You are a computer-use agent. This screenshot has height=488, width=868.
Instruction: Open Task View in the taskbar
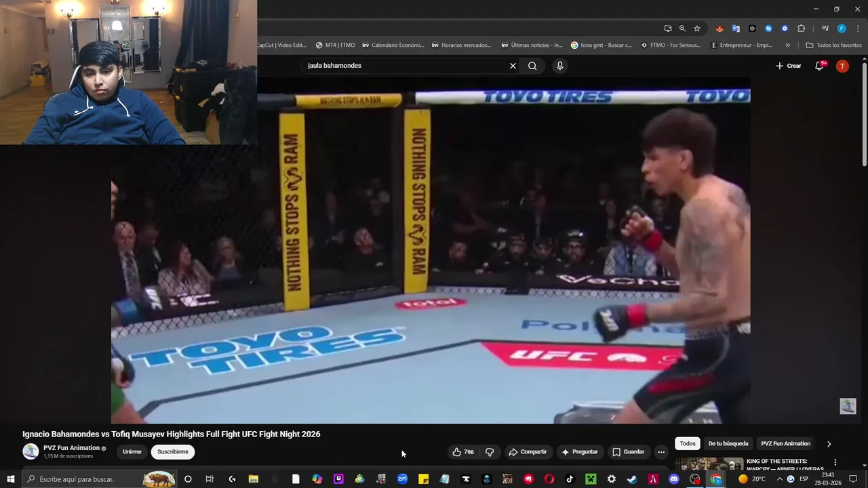point(210,479)
